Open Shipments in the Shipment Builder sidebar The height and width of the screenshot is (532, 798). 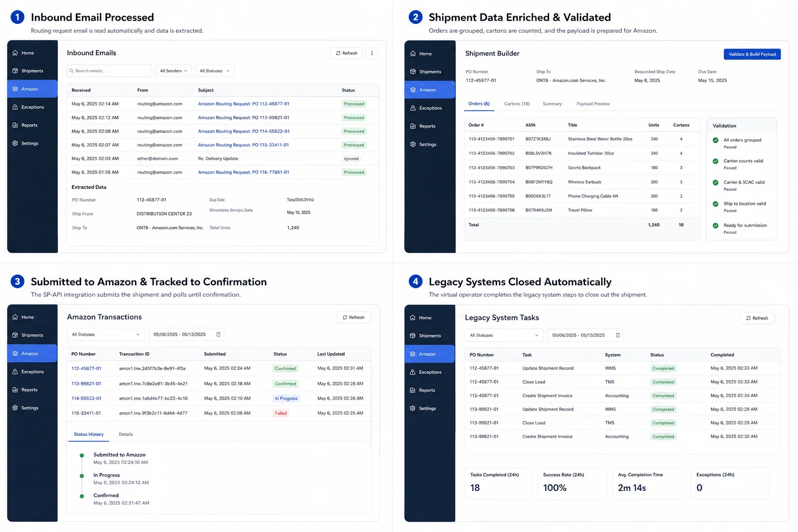pyautogui.click(x=426, y=72)
